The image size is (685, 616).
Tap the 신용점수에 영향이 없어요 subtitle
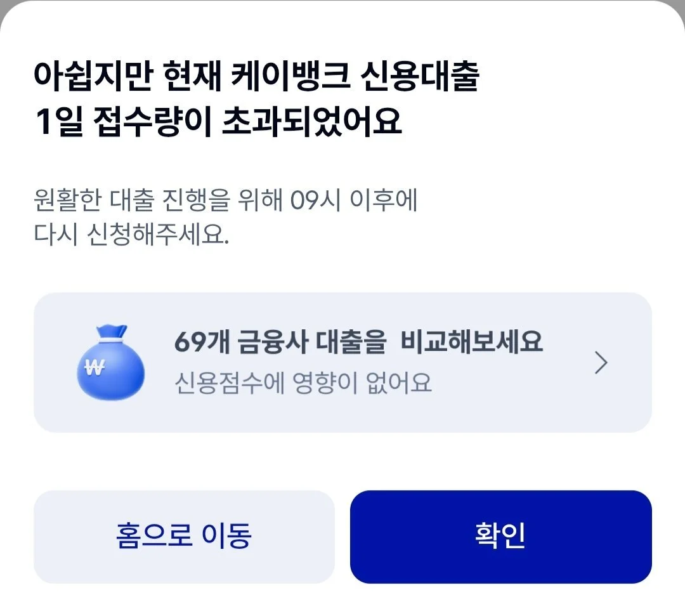coord(303,383)
